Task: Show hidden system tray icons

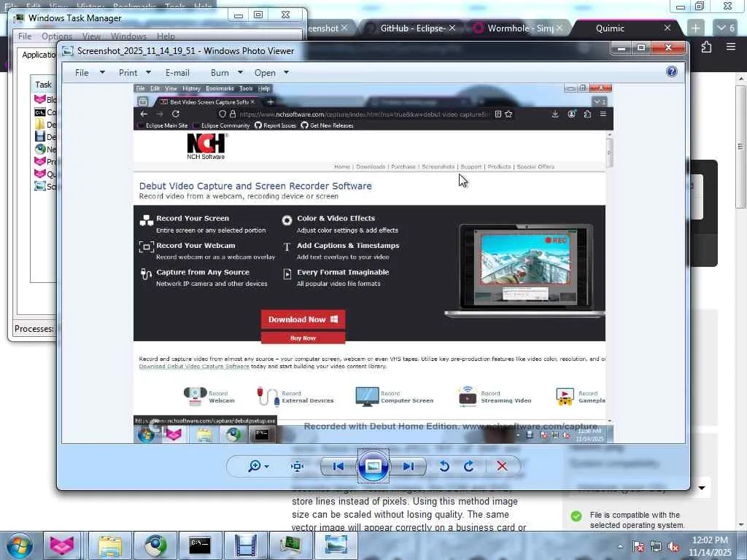Action: (620, 546)
